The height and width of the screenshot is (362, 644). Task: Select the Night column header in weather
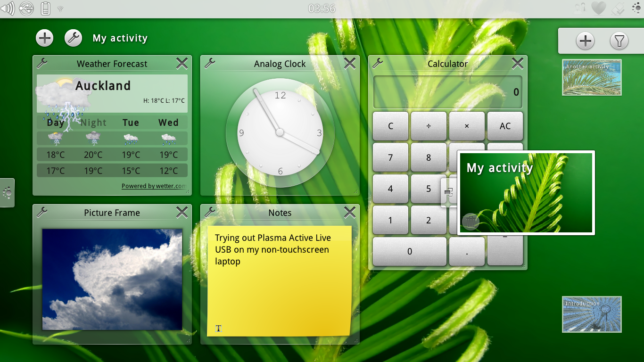point(93,123)
